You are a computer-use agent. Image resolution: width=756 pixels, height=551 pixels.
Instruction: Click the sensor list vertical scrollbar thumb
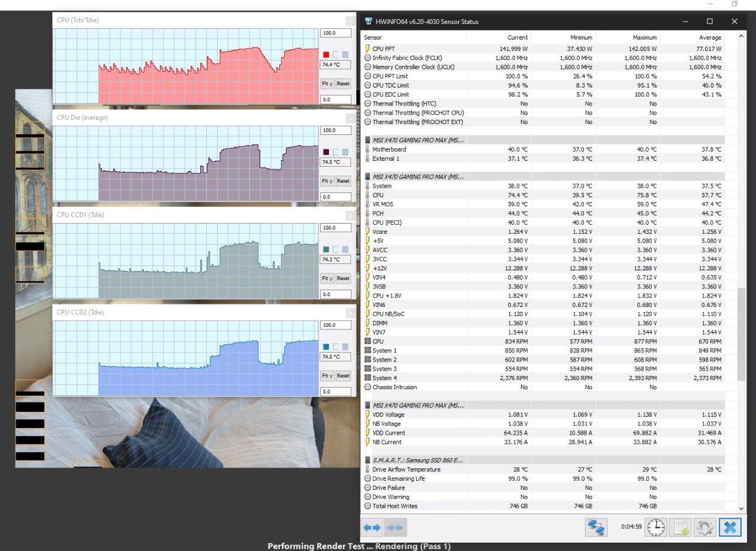[742, 334]
